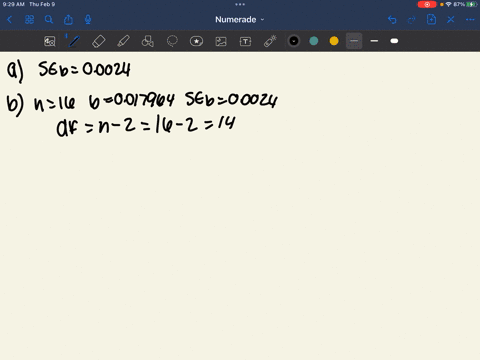Screen dimensions: 480x360
Task: Add a new page
Action: coord(431,19)
